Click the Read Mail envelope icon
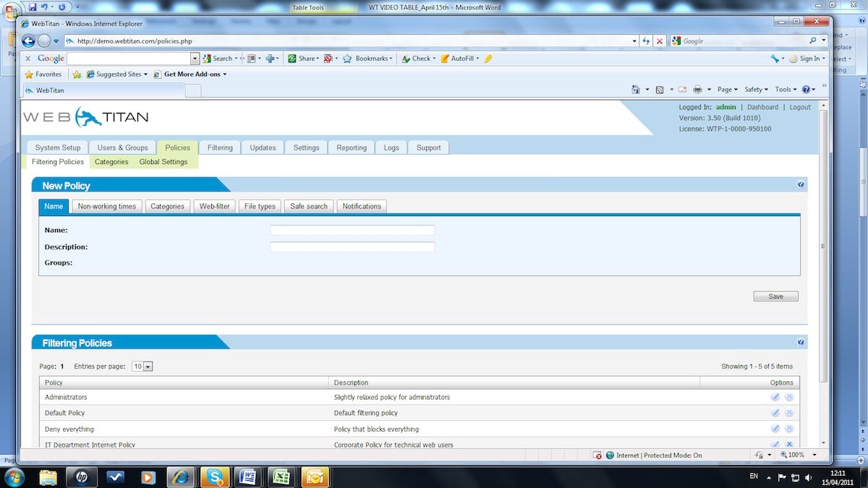The width and height of the screenshot is (868, 488). (x=681, y=90)
